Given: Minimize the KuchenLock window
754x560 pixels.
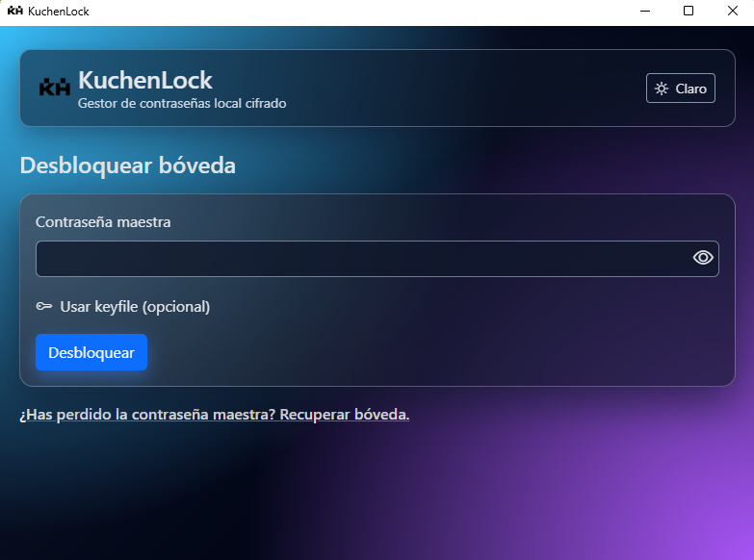Looking at the screenshot, I should coord(643,12).
